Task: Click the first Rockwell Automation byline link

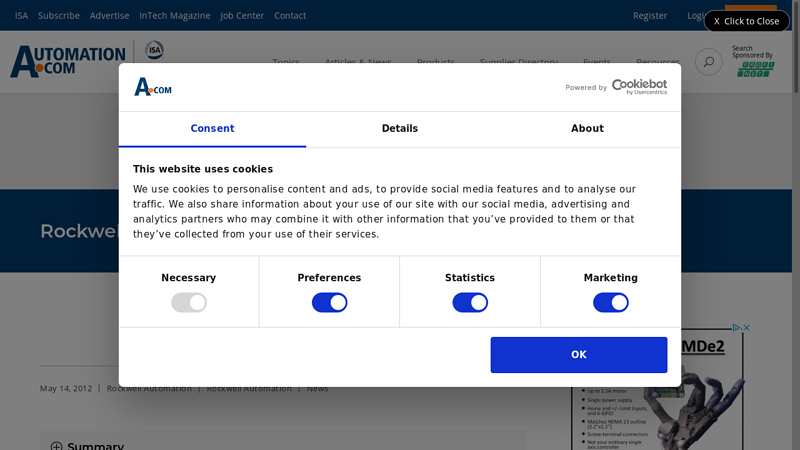Action: click(x=149, y=389)
